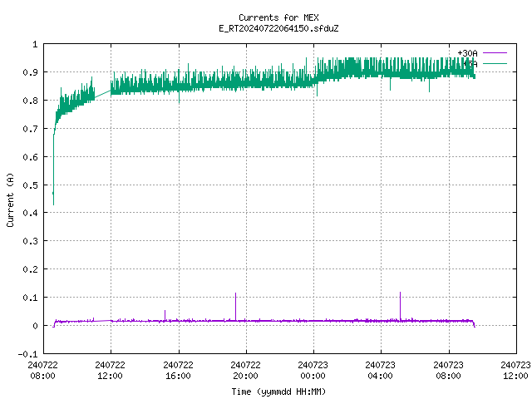
Task: Click the '240723 08:00' time-axis label
Action: pyautogui.click(x=448, y=370)
